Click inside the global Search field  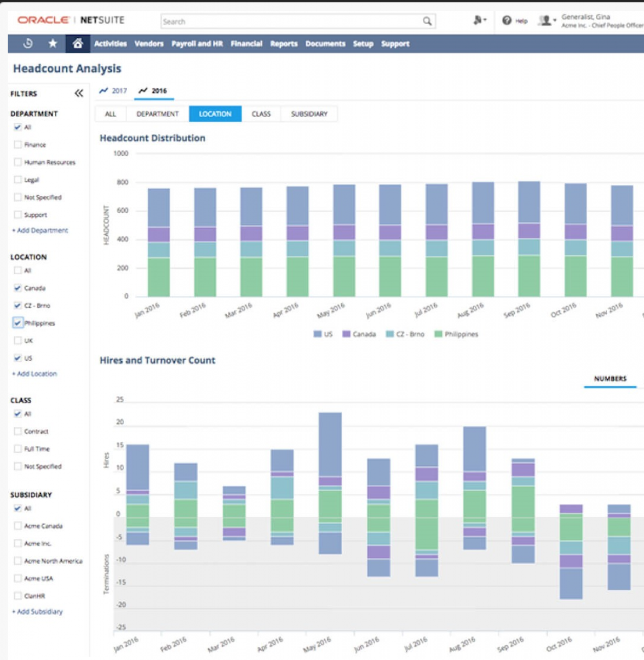[291, 21]
